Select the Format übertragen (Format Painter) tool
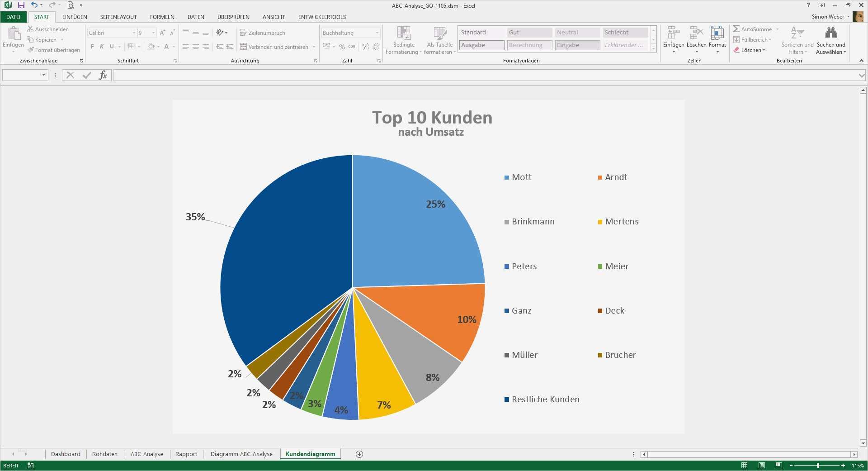The image size is (868, 471). coord(54,50)
